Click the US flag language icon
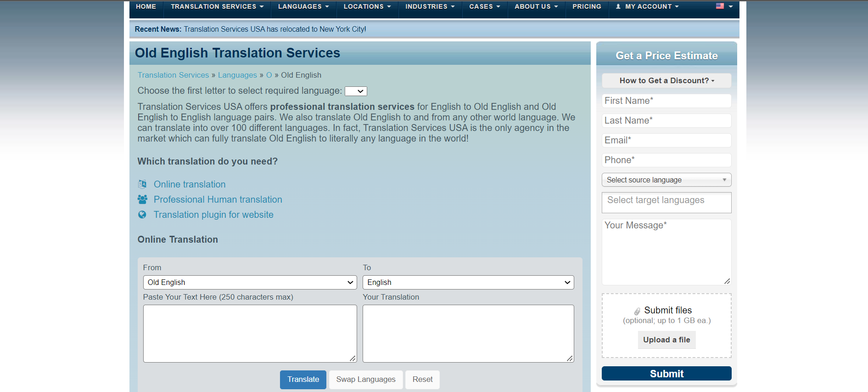868x392 pixels. click(x=720, y=6)
